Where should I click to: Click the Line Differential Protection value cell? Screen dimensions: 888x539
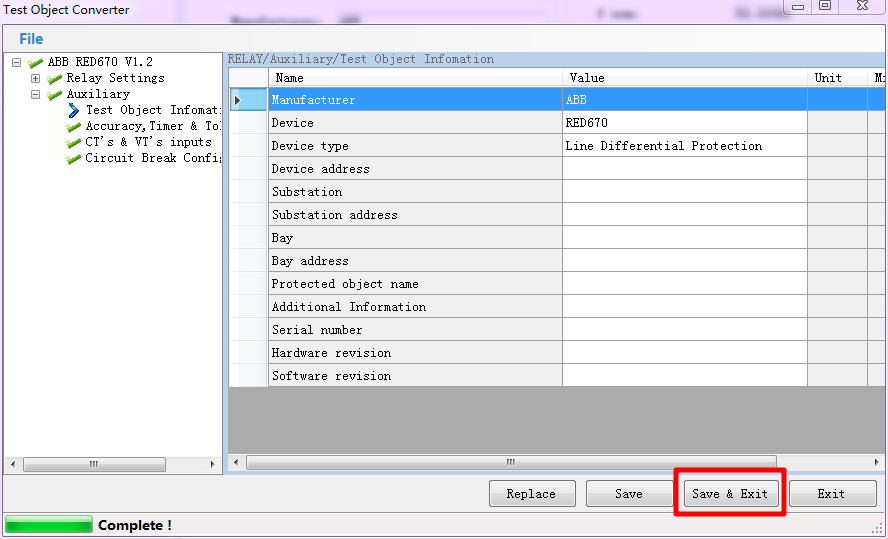685,146
